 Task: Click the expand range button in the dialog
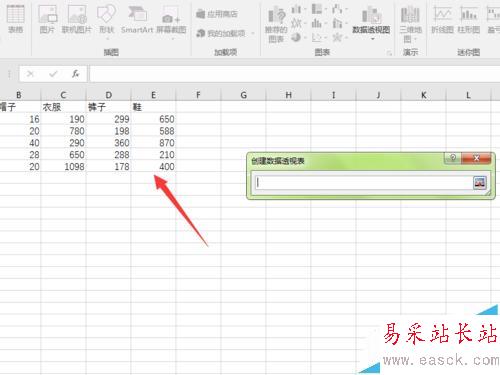(x=480, y=183)
